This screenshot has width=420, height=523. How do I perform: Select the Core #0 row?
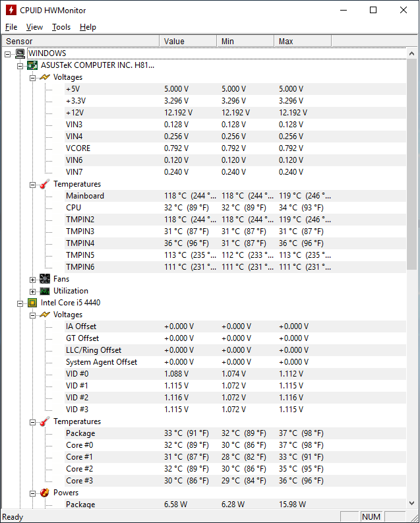point(235,445)
